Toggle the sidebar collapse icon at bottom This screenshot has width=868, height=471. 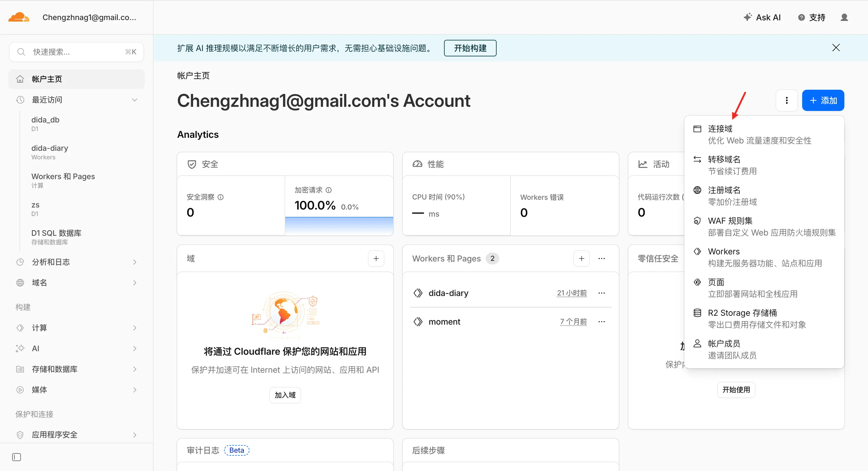[17, 457]
